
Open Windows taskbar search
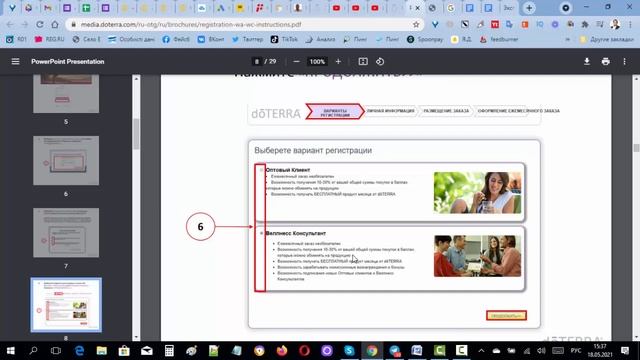(x=33, y=351)
